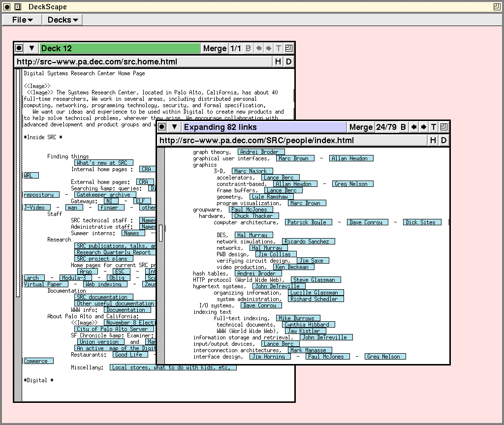Open the Web indexing link
This screenshot has height=425, width=504.
click(x=105, y=284)
